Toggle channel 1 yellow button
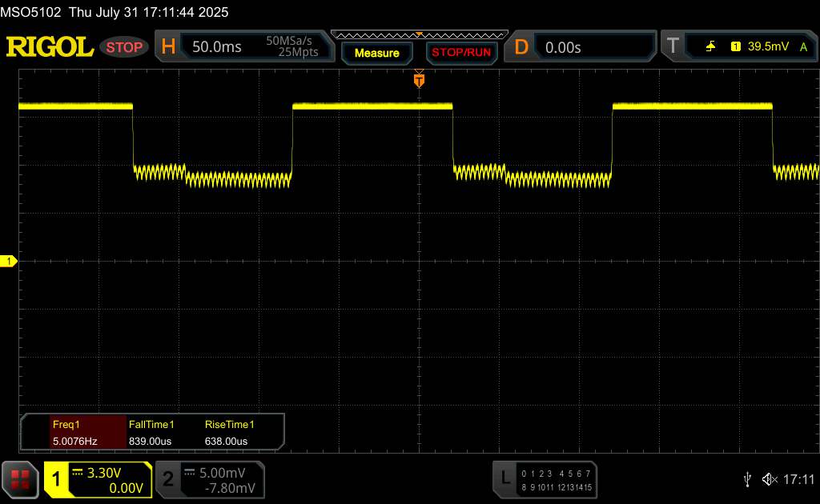The width and height of the screenshot is (820, 504). point(56,479)
